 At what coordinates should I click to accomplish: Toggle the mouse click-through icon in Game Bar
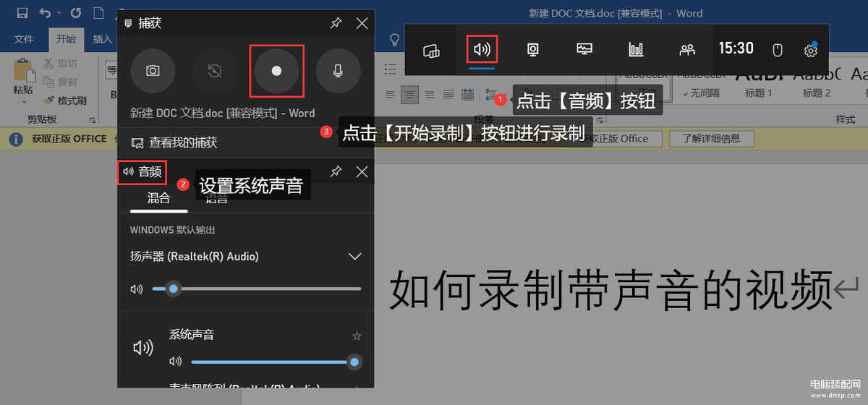click(x=778, y=50)
